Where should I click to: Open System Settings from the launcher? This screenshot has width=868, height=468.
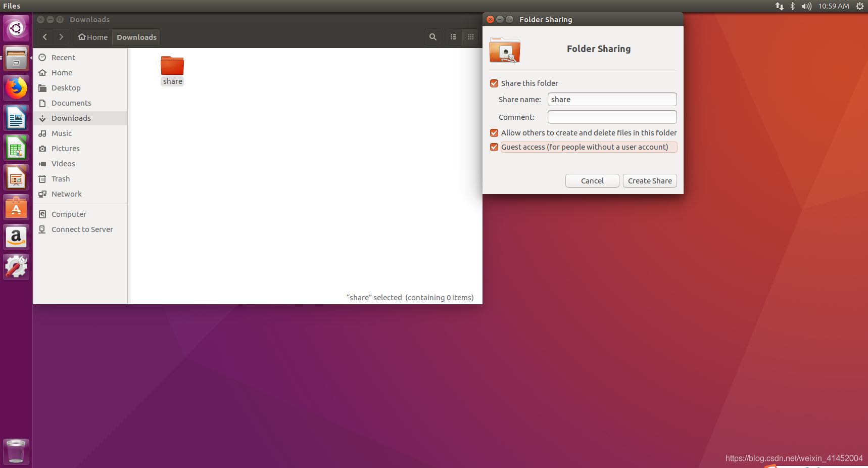(16, 267)
